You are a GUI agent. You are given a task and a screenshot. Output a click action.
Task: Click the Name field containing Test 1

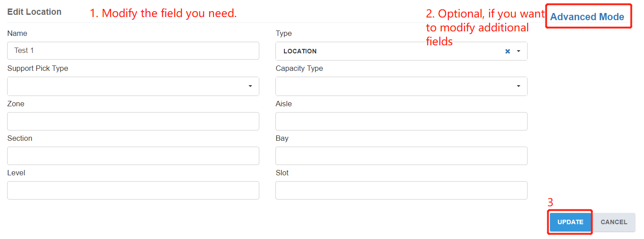pyautogui.click(x=133, y=51)
